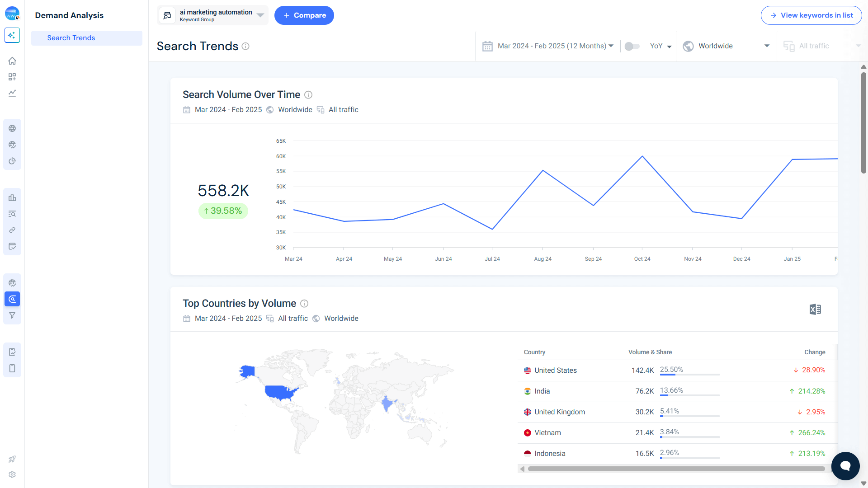
Task: Toggle the YoY comparison switch
Action: coord(632,46)
